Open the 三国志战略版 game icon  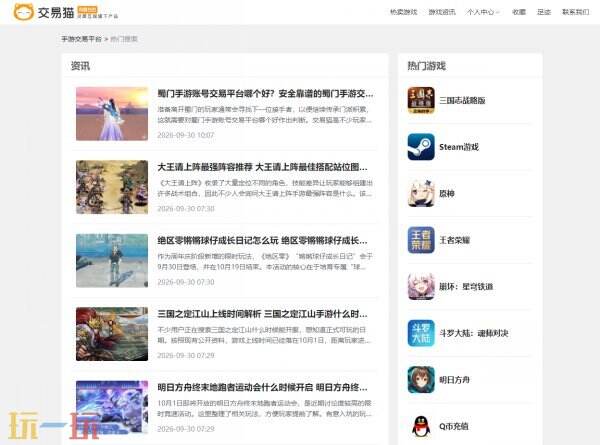(x=421, y=100)
